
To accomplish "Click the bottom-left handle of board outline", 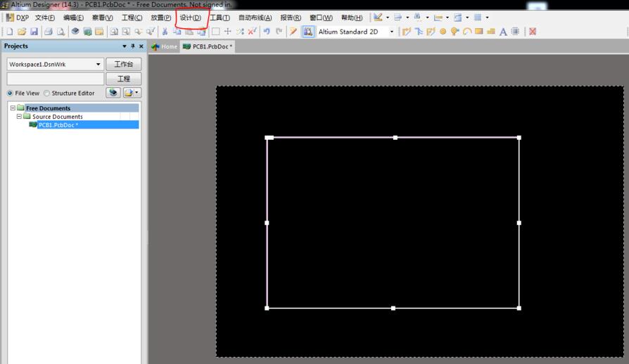I will pyautogui.click(x=267, y=308).
